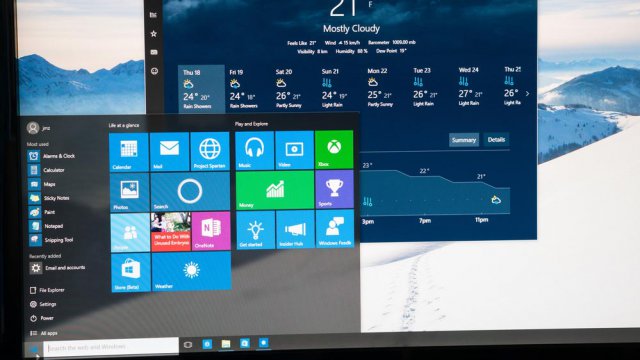The width and height of the screenshot is (640, 360).
Task: Launch the Xbox tile
Action: click(334, 149)
